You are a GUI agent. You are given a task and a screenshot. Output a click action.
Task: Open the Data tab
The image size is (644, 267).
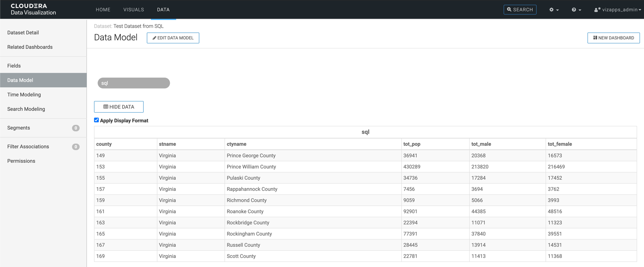click(163, 10)
